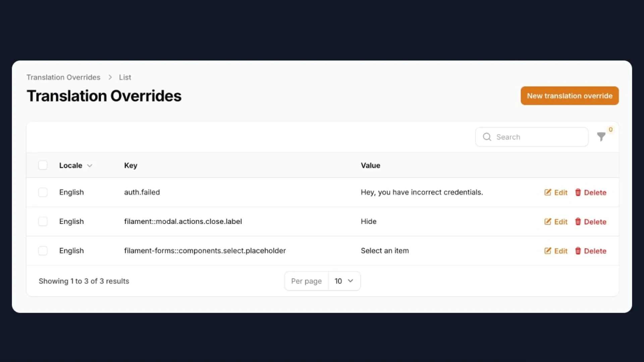Click the filter count badge showing 0

tap(610, 129)
